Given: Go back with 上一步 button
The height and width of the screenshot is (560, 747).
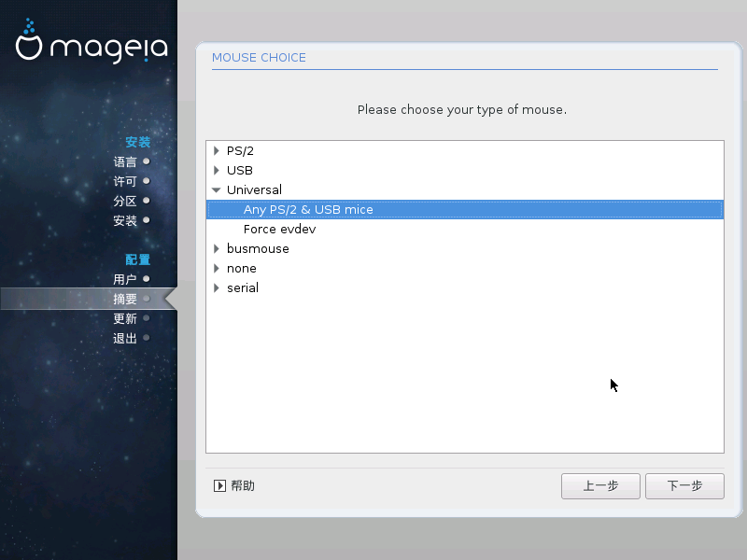Looking at the screenshot, I should tap(600, 486).
